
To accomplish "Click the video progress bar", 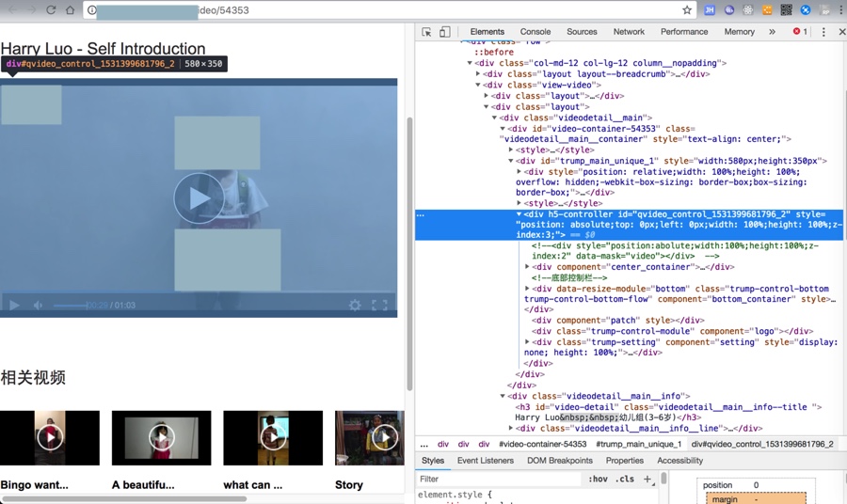I will (x=71, y=306).
